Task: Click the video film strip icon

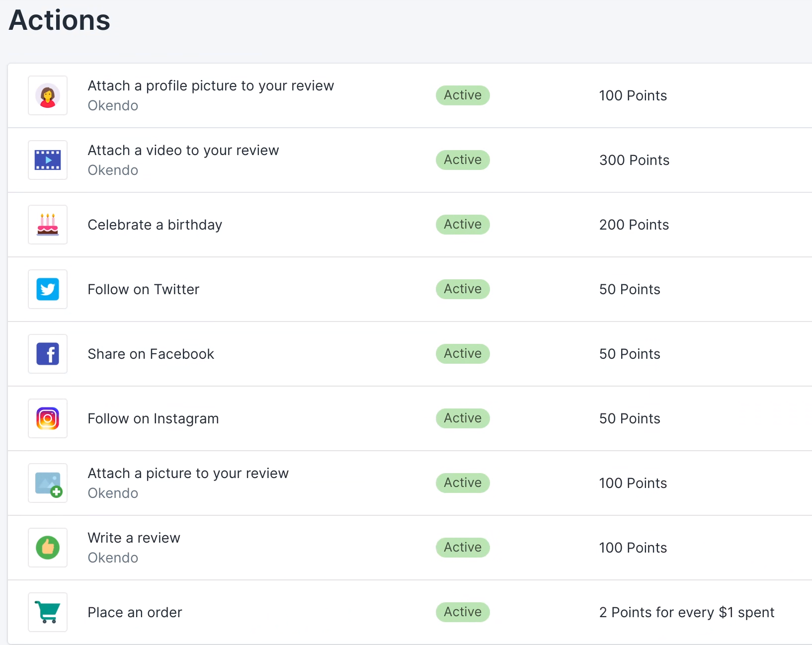Action: pyautogui.click(x=48, y=160)
